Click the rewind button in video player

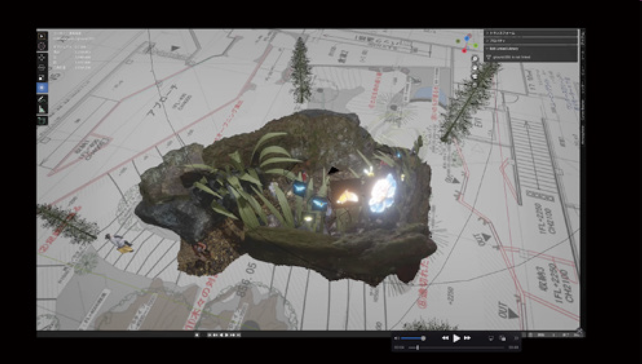coord(445,338)
